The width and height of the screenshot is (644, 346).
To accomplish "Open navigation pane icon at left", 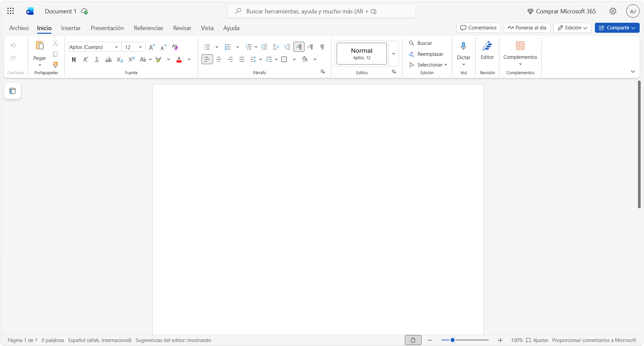I will coord(13,91).
